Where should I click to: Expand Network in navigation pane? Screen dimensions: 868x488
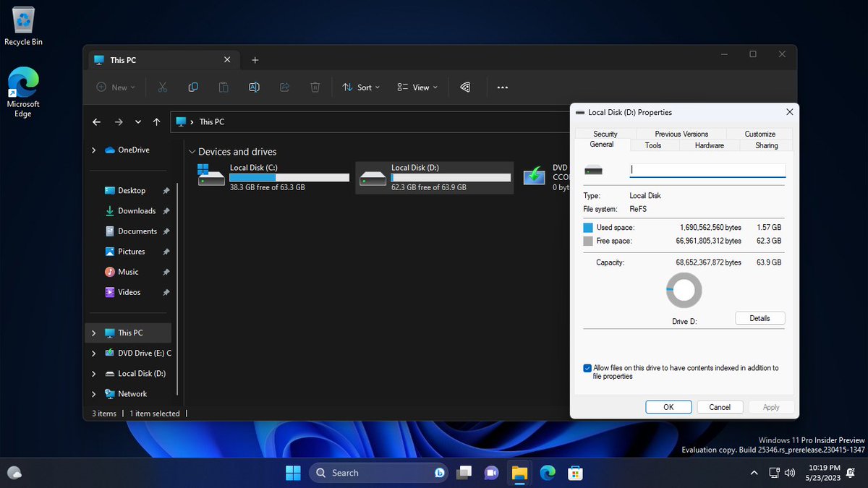93,394
